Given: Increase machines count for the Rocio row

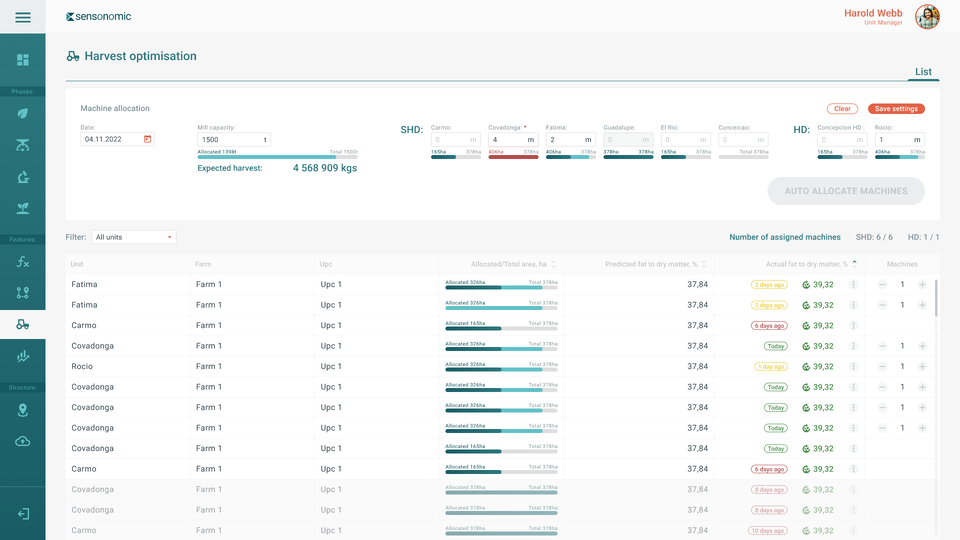Looking at the screenshot, I should [x=922, y=366].
